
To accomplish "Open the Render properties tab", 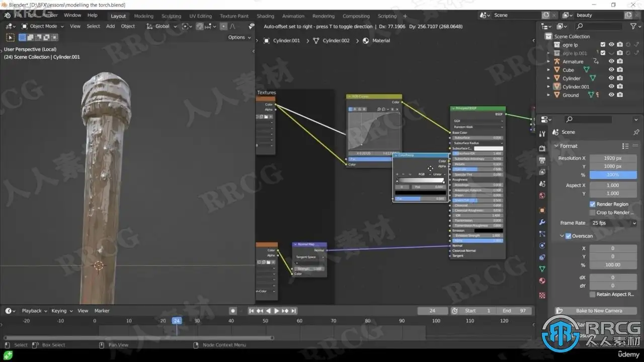I will point(542,148).
